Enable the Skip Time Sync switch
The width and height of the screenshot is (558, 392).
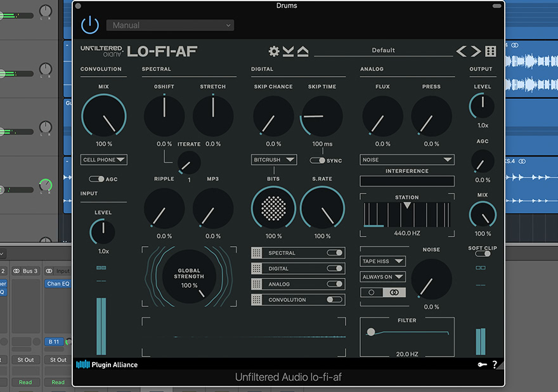pos(317,160)
